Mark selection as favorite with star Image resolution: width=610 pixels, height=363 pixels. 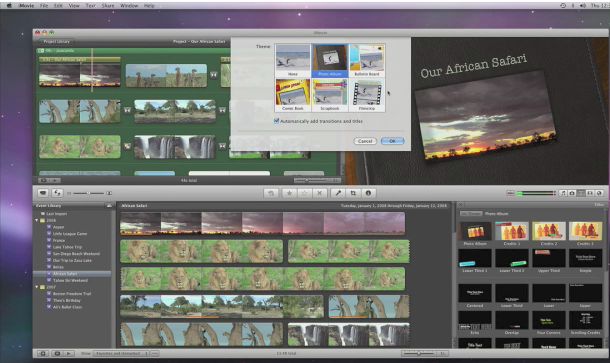[289, 193]
